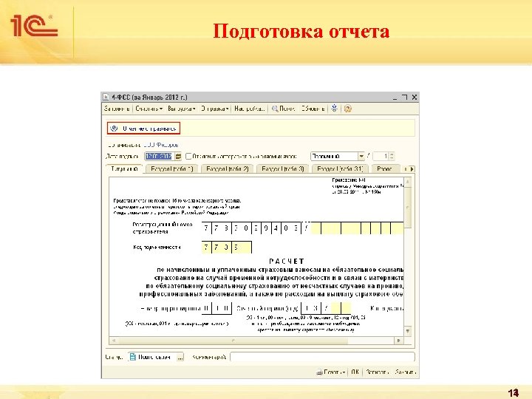Switch to the Титульный tab
This screenshot has height=399, width=532.
124,169
